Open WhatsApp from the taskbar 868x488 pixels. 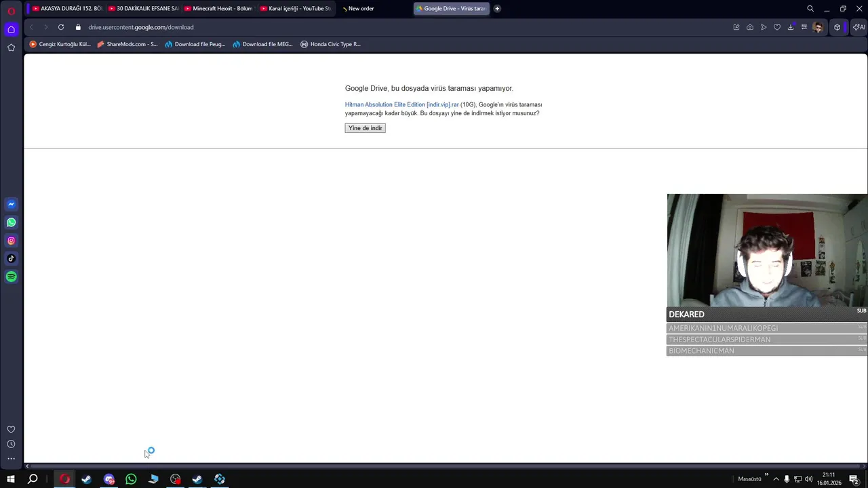pos(131,479)
